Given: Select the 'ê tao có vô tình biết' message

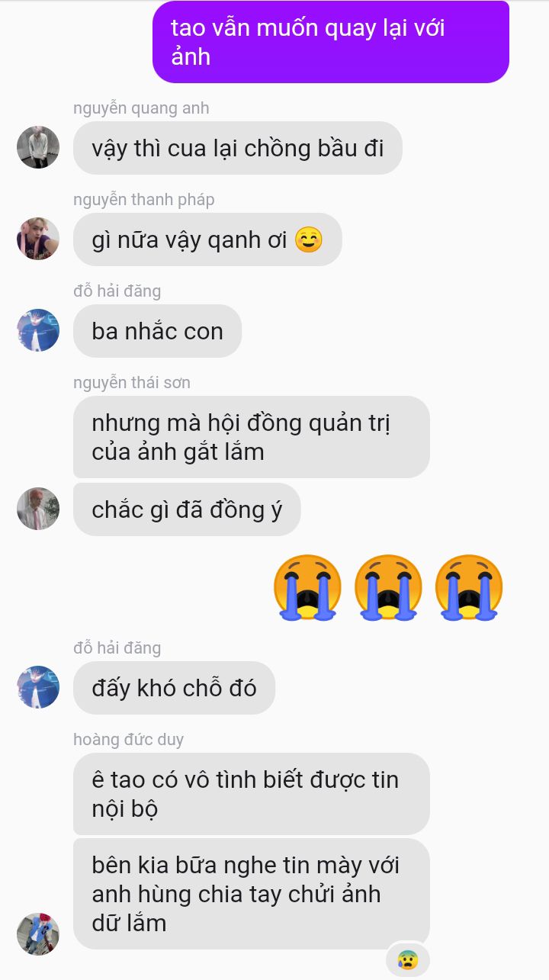Looking at the screenshot, I should pos(252,794).
